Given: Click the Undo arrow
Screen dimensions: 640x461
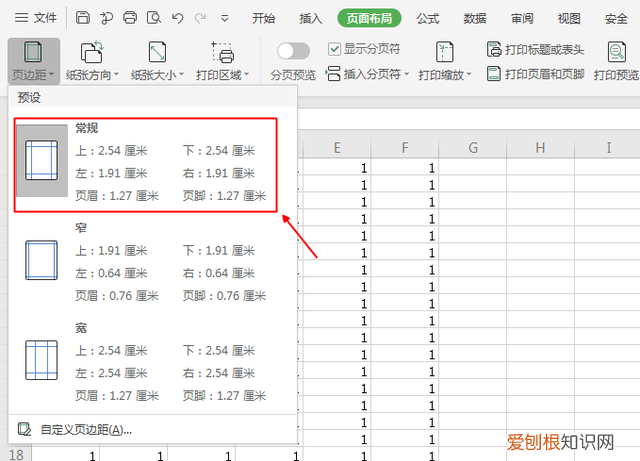Looking at the screenshot, I should [178, 18].
